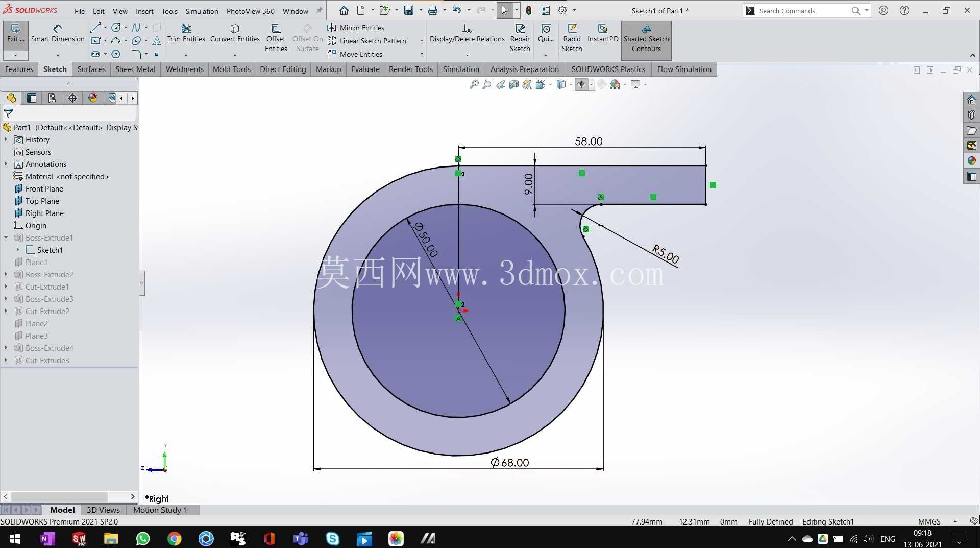Screen dimensions: 980x548
Task: Open the 3D Views bottom tab
Action: [103, 510]
